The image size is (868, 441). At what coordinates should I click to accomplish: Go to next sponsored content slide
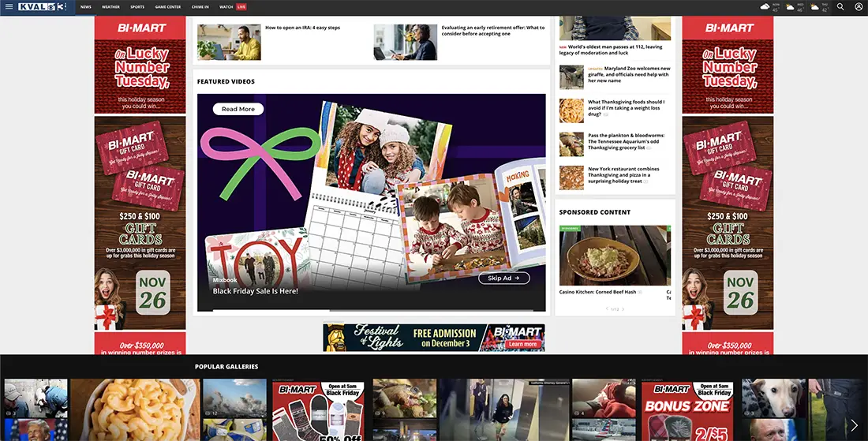pyautogui.click(x=623, y=309)
